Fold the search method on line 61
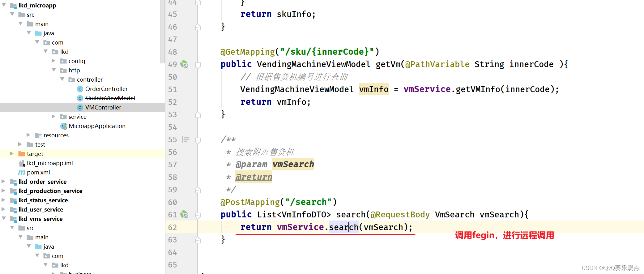Image resolution: width=644 pixels, height=274 pixels. [198, 215]
